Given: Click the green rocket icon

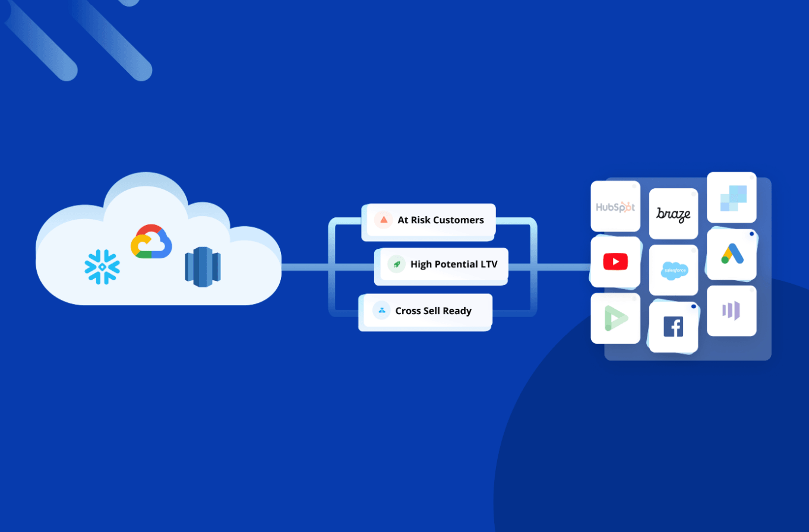Looking at the screenshot, I should pyautogui.click(x=396, y=264).
